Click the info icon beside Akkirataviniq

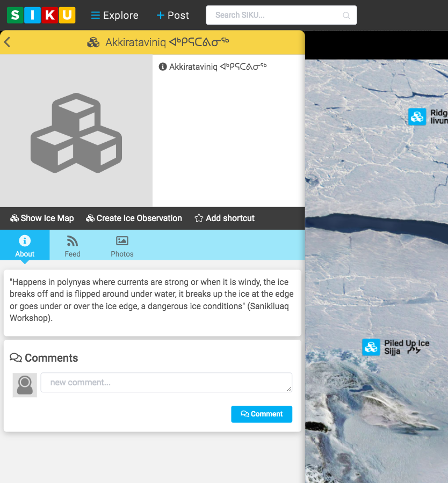tap(163, 67)
